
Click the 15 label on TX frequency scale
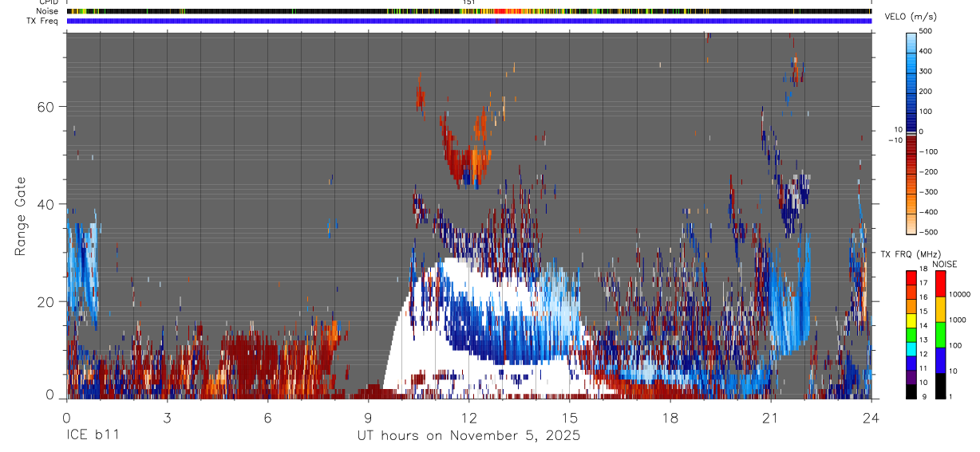923,313
